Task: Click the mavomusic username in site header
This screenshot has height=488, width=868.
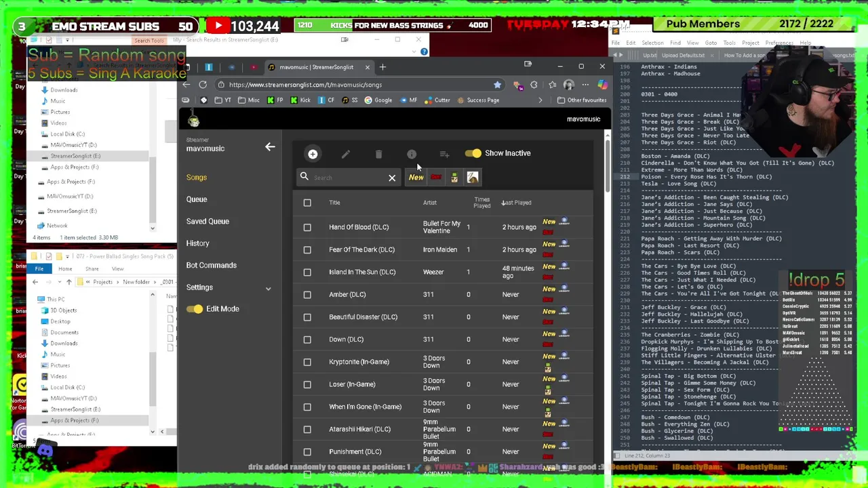Action: (x=584, y=119)
